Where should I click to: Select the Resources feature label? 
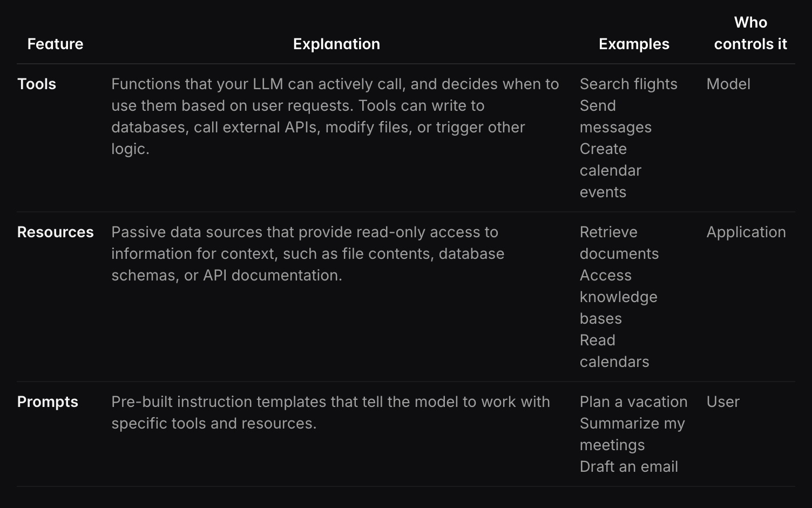pos(55,232)
